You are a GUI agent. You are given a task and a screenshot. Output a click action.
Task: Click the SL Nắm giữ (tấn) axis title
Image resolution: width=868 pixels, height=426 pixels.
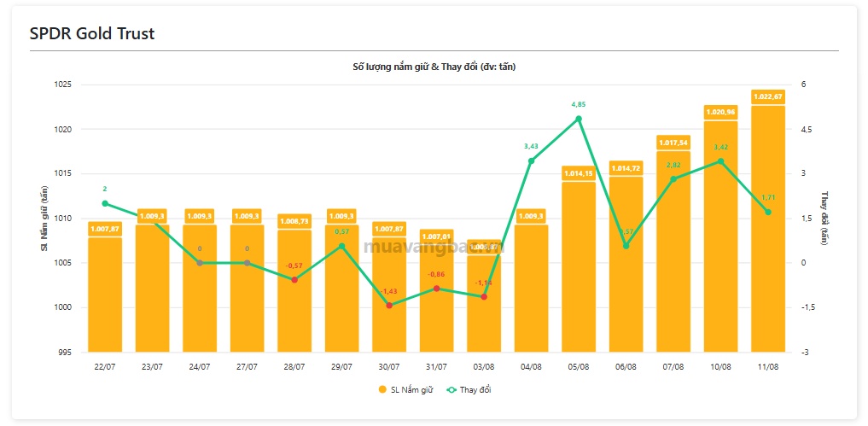[x=45, y=219]
